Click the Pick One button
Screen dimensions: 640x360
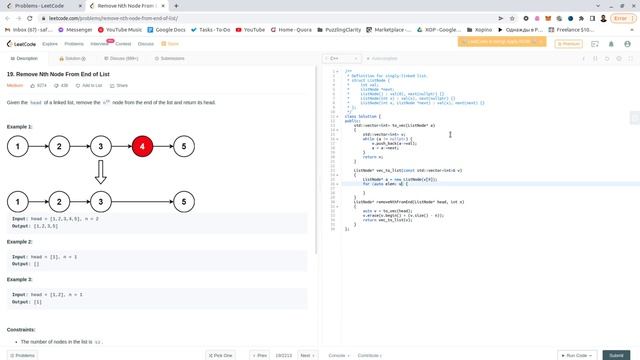click(x=220, y=356)
